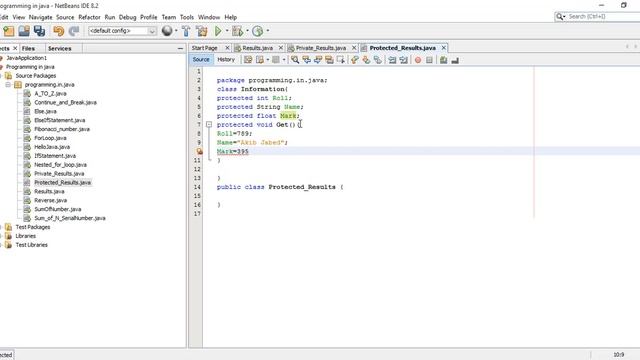640x360 pixels.
Task: Click the Uncomment icon in editor toolbar
Action: coord(455,60)
